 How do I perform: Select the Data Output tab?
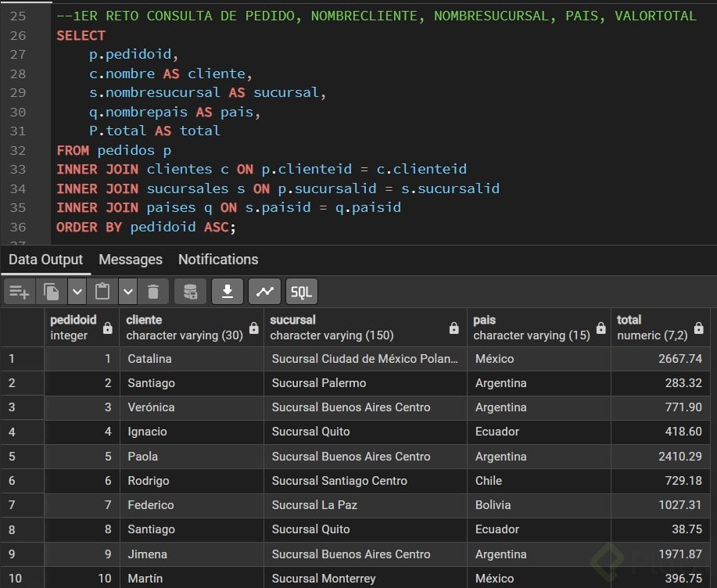tap(45, 260)
